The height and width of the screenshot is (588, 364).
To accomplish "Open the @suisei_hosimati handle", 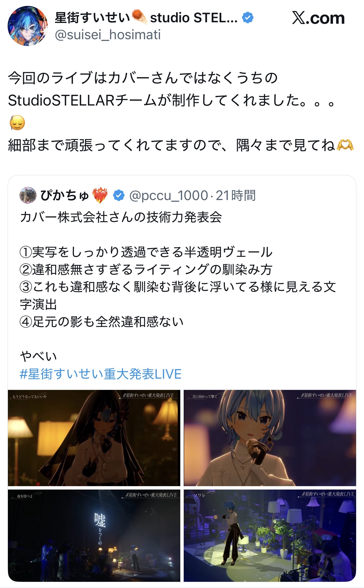I will 108,35.
